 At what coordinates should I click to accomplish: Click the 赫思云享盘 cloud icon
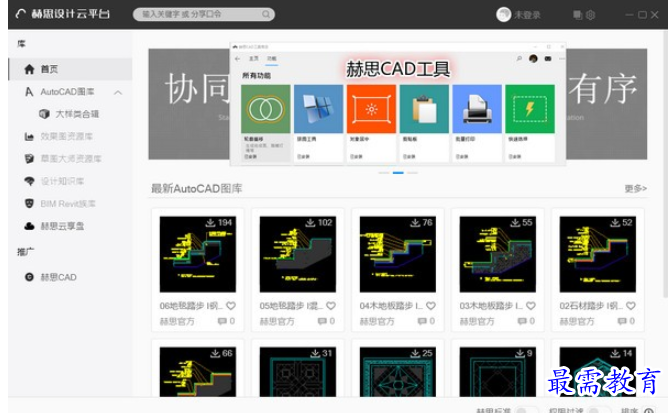29,226
